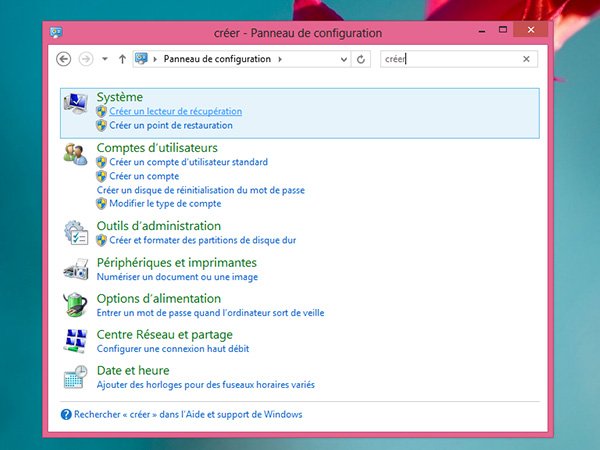The height and width of the screenshot is (450, 600).
Task: Open Options d'alimentation heading
Action: pyautogui.click(x=159, y=298)
